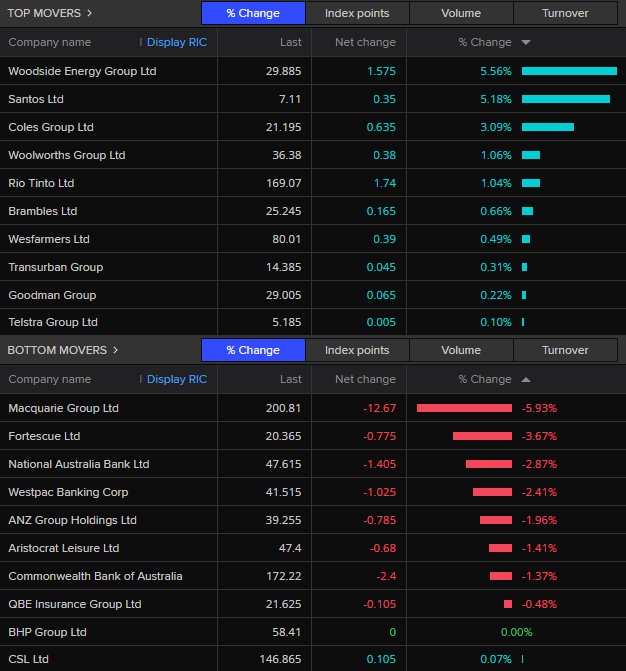Screen dimensions: 626x671
Task: Sort Top Movers by Net change column
Action: (x=364, y=43)
